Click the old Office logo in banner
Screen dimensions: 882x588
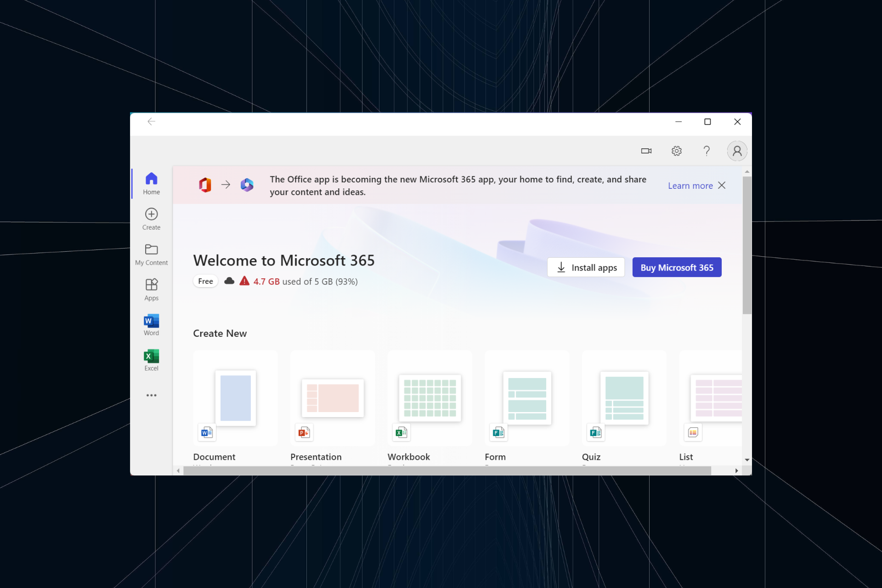(205, 185)
